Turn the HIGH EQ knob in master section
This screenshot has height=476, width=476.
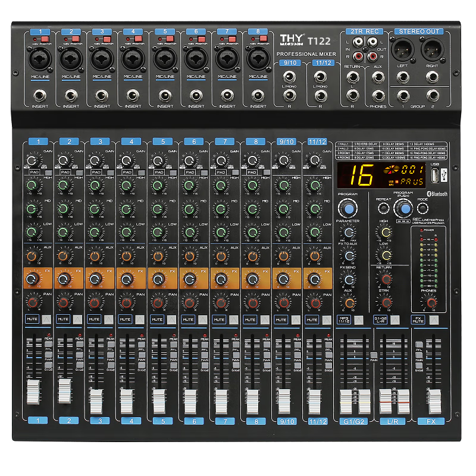point(386,231)
